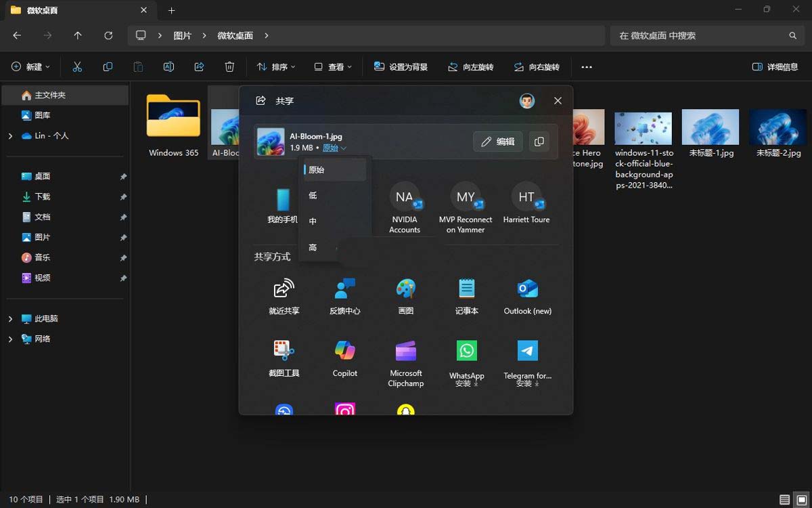Viewport: 812px width, 508px height.
Task: Open Desktop (桌面) in sidebar
Action: pyautogui.click(x=66, y=176)
